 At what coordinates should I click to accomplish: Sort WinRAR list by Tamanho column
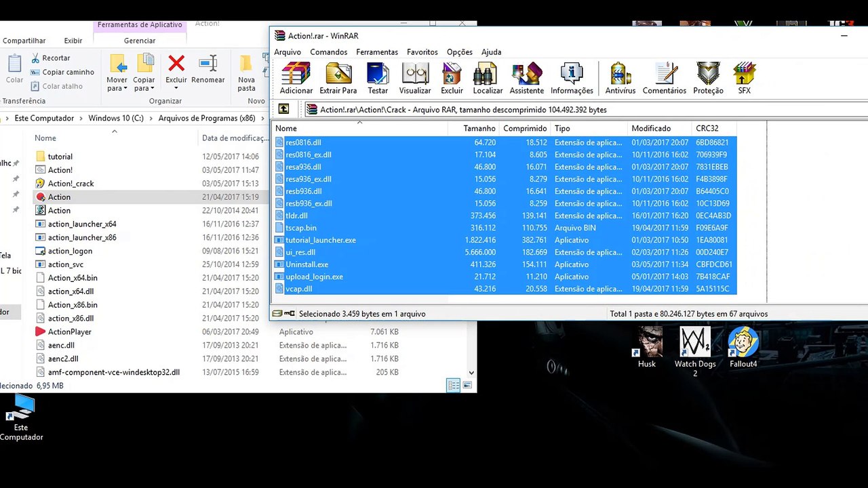474,128
